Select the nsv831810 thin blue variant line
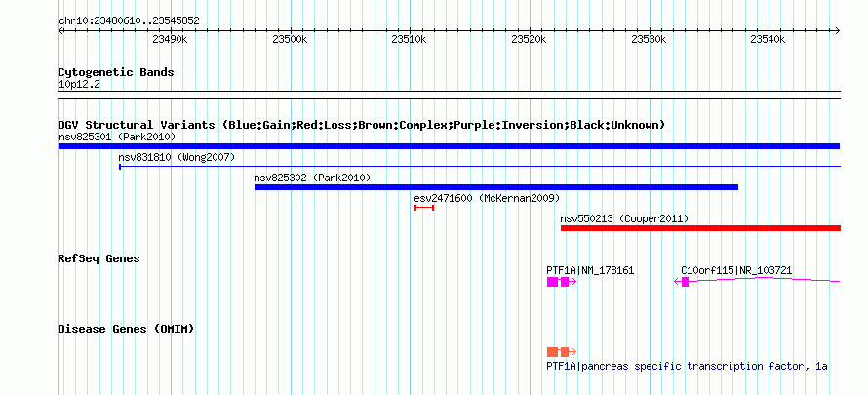868x395 pixels. click(x=480, y=166)
